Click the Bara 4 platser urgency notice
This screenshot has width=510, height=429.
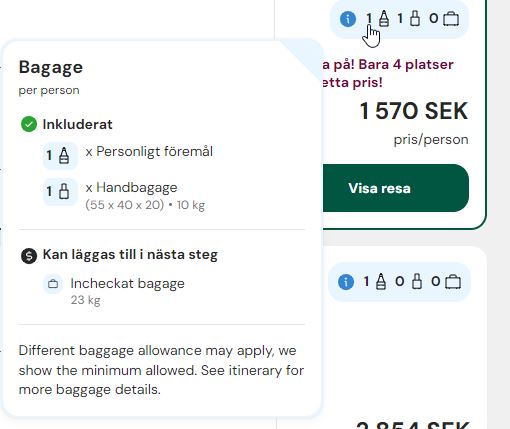coord(388,73)
